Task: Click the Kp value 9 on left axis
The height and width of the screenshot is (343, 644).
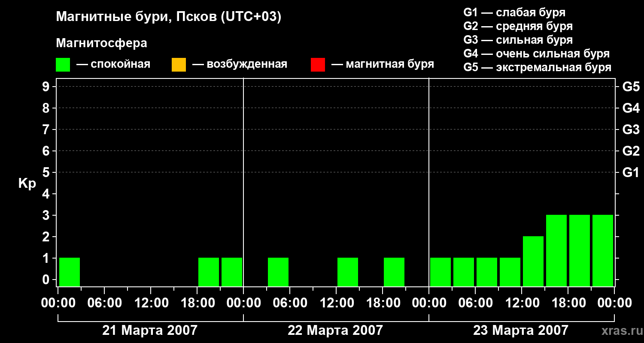Action: [47, 87]
